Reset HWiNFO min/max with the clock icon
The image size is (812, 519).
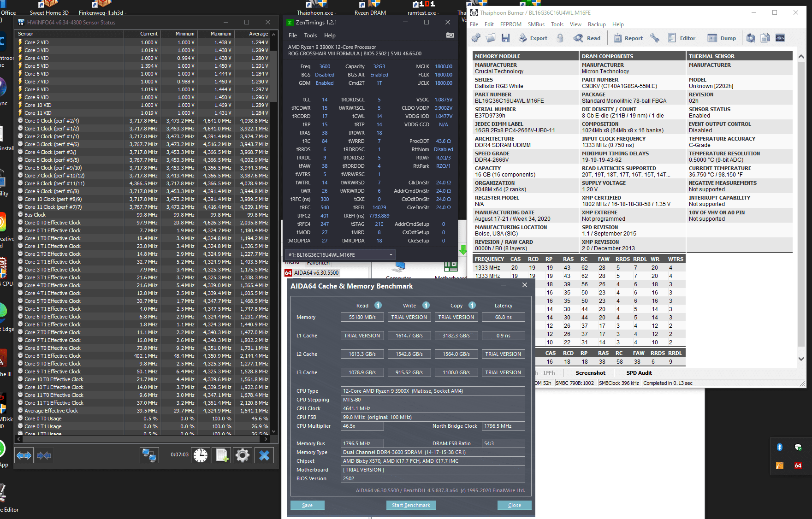click(x=200, y=455)
